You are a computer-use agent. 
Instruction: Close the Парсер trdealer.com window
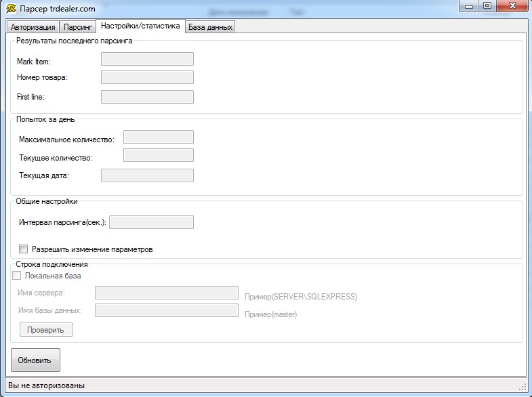point(513,6)
